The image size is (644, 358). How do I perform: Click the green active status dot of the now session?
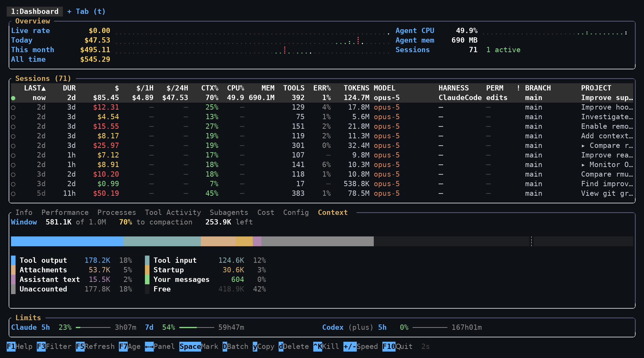coord(13,98)
